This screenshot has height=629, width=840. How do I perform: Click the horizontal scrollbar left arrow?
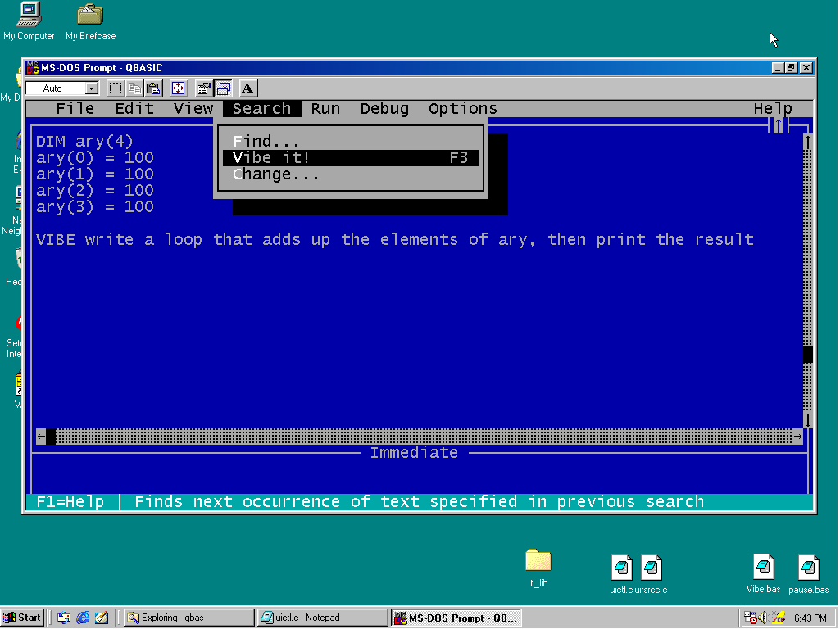[x=41, y=437]
